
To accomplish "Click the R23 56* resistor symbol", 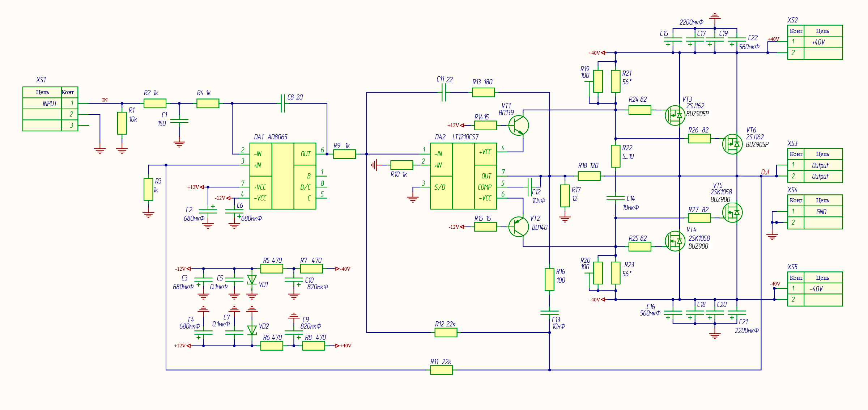I will 616,273.
